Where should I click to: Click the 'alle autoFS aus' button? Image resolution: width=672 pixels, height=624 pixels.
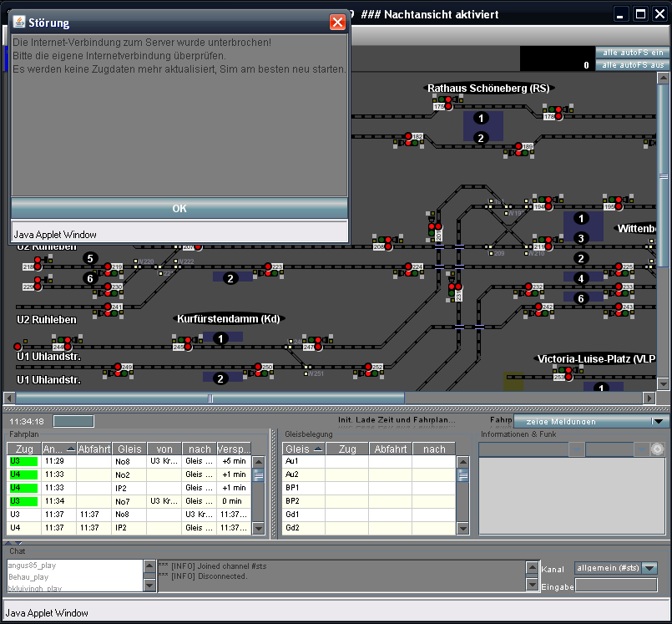[x=633, y=65]
